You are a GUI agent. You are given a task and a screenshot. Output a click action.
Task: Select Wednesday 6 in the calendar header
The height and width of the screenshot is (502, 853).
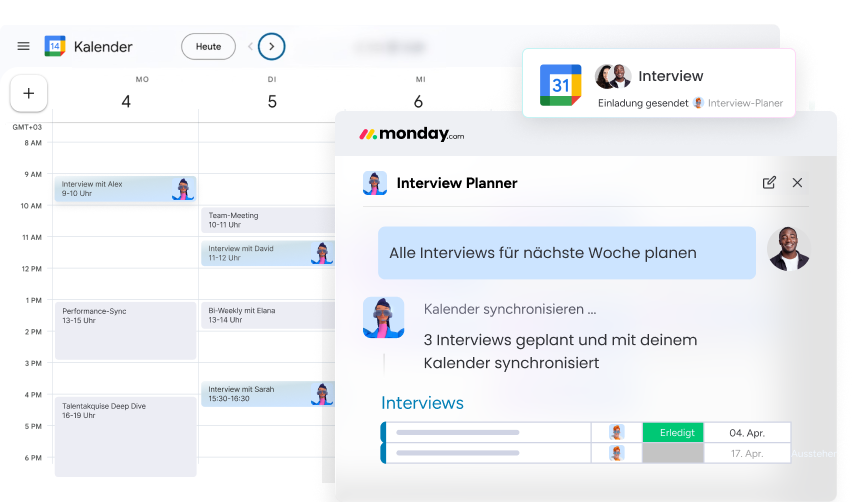tap(418, 101)
